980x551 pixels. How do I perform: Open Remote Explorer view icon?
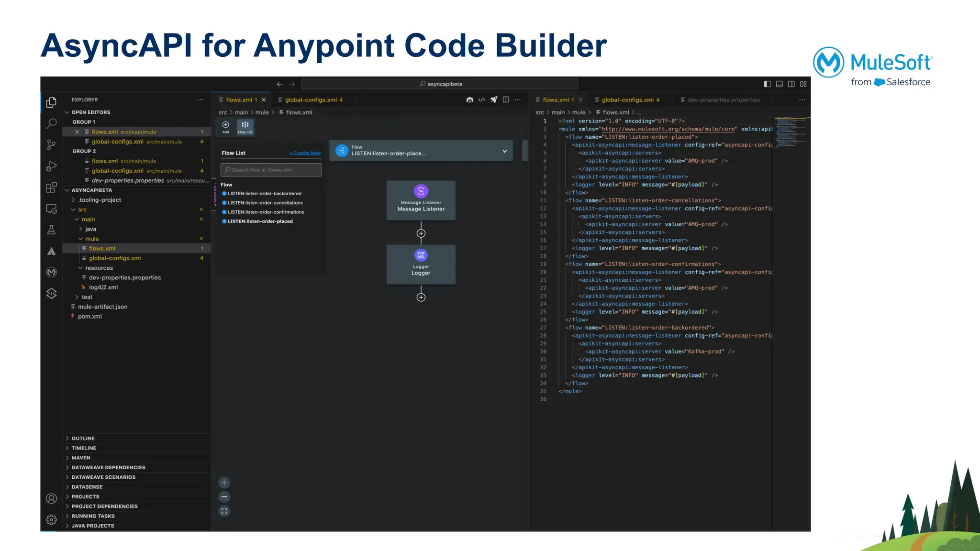click(51, 209)
